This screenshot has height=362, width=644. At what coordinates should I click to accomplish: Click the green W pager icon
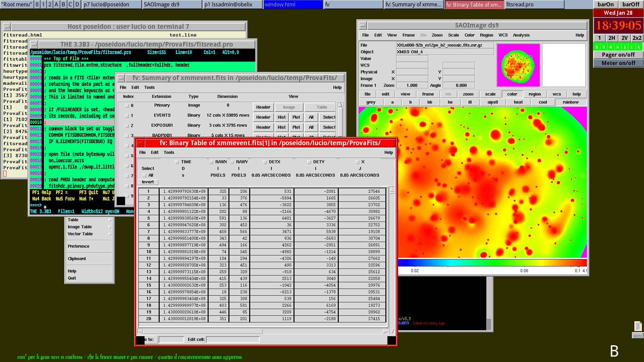click(x=611, y=47)
